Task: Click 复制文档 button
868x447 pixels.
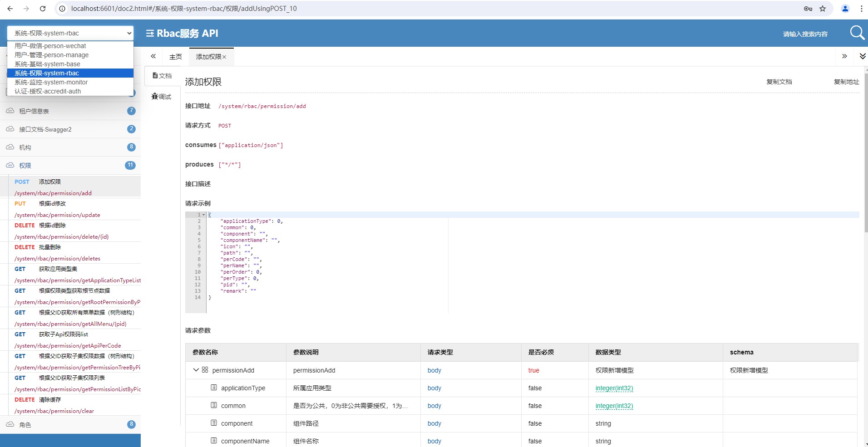Action: pyautogui.click(x=779, y=82)
